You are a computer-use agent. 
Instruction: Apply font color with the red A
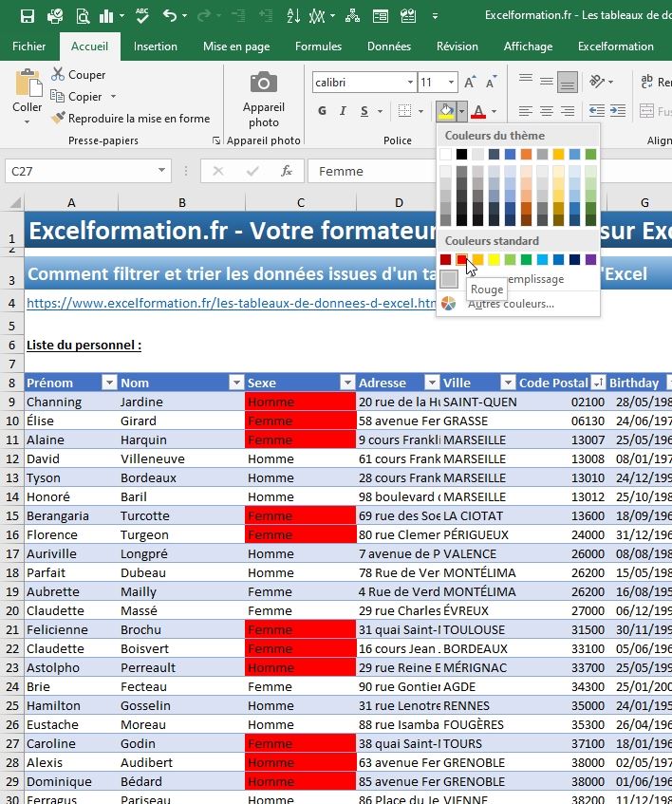478,111
